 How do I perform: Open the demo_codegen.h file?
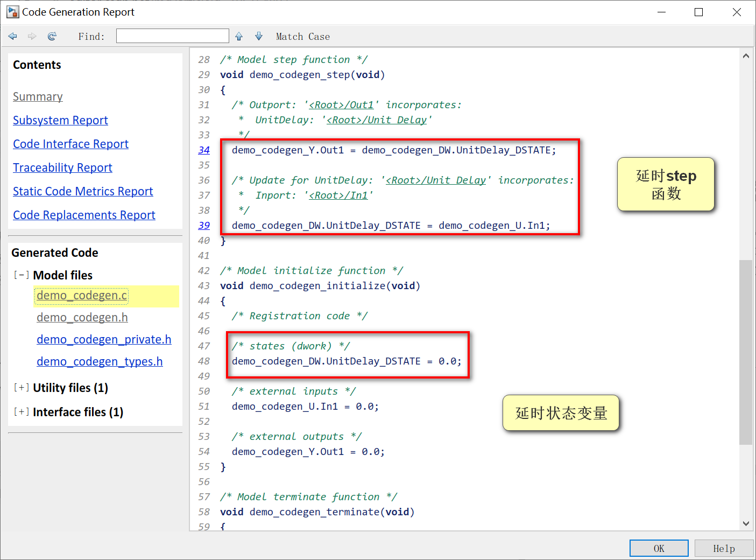coord(82,318)
